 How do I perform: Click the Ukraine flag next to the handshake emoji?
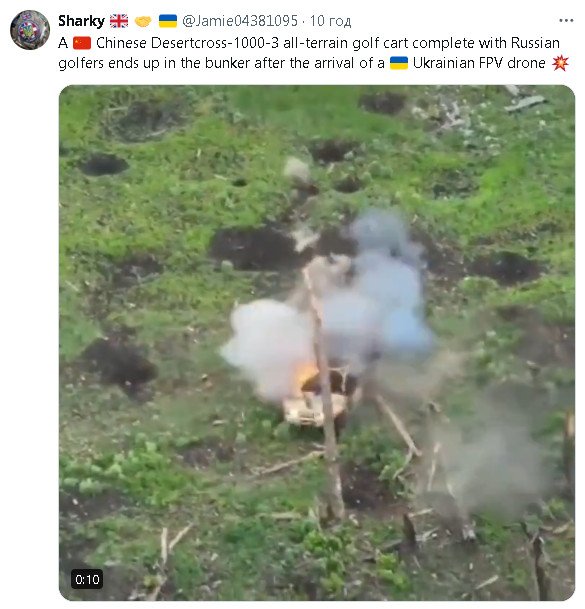coord(168,21)
